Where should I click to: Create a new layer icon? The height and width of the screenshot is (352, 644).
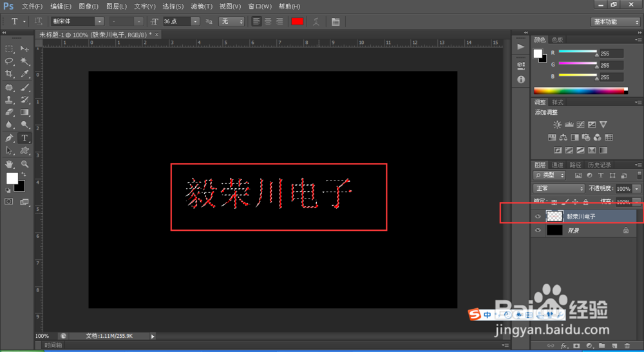(x=614, y=346)
